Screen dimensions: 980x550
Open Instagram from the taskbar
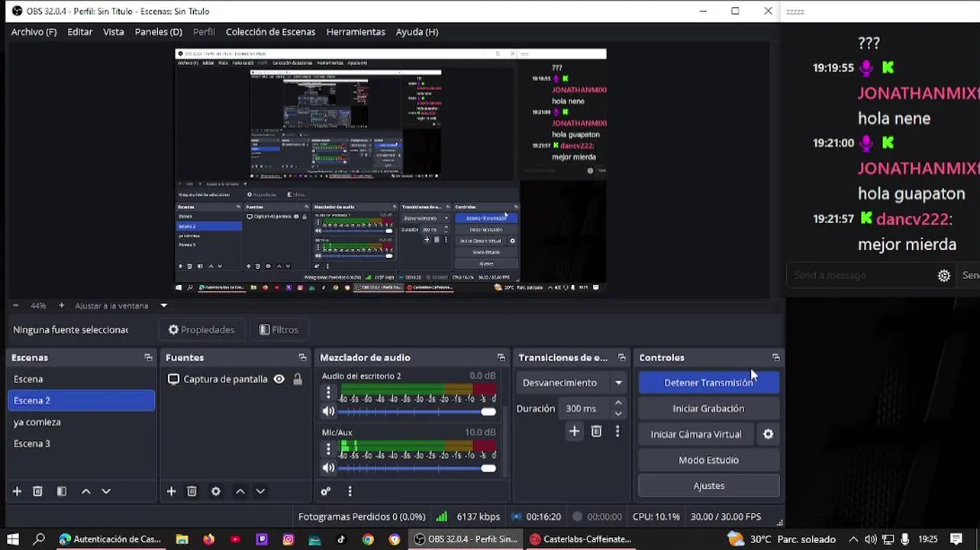point(288,539)
